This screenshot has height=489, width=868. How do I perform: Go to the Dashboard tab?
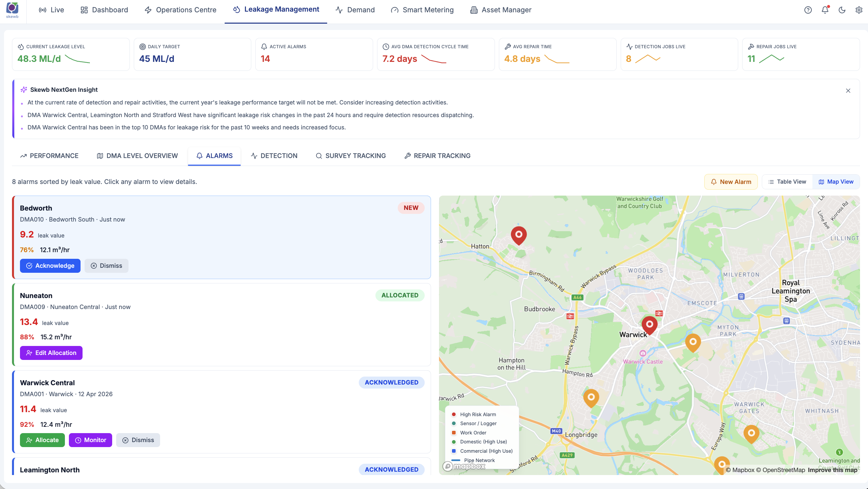click(x=104, y=10)
